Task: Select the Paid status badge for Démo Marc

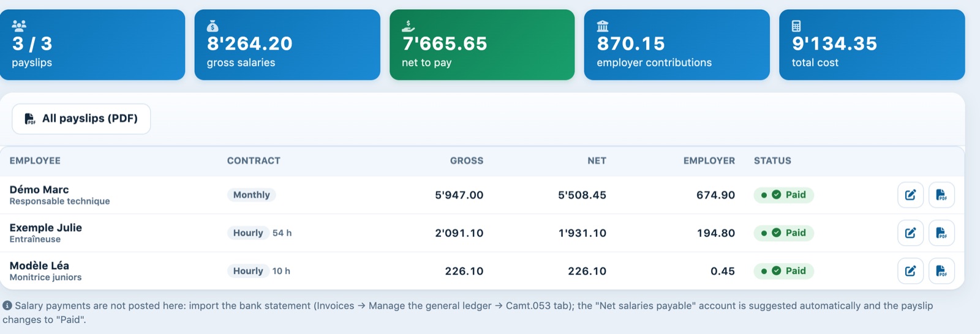Action: (x=783, y=195)
